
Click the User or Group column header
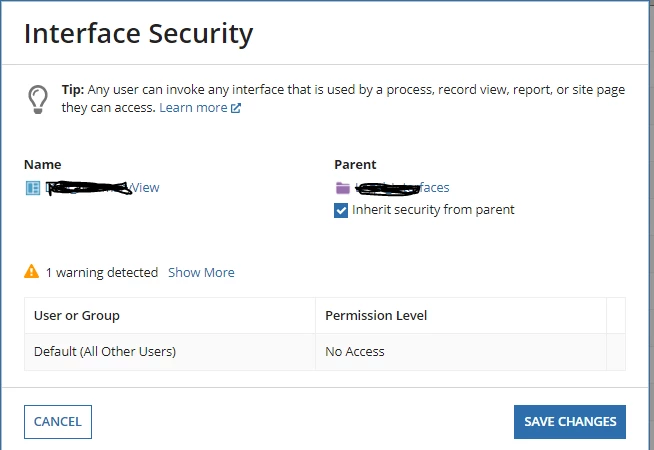click(x=170, y=316)
